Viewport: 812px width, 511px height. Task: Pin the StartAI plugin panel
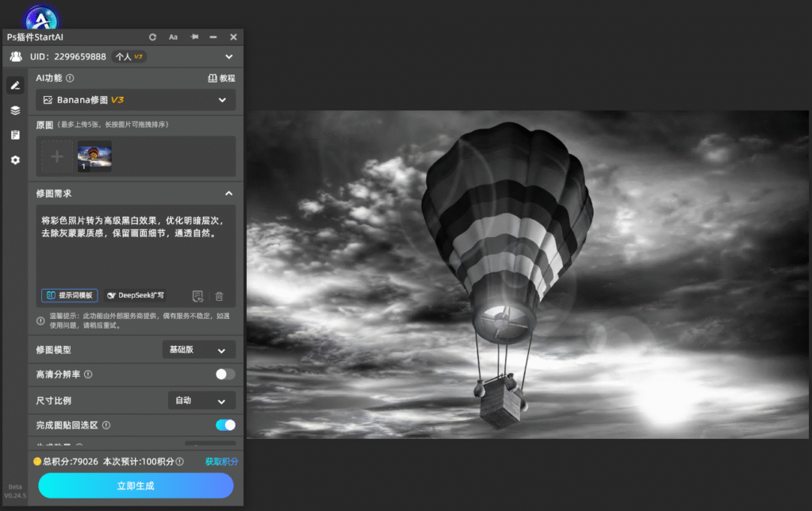point(194,36)
